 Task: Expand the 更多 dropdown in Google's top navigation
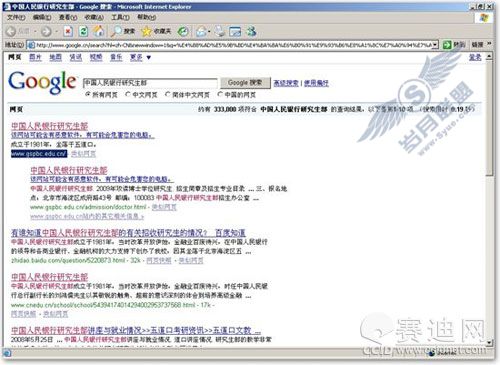click(x=149, y=57)
